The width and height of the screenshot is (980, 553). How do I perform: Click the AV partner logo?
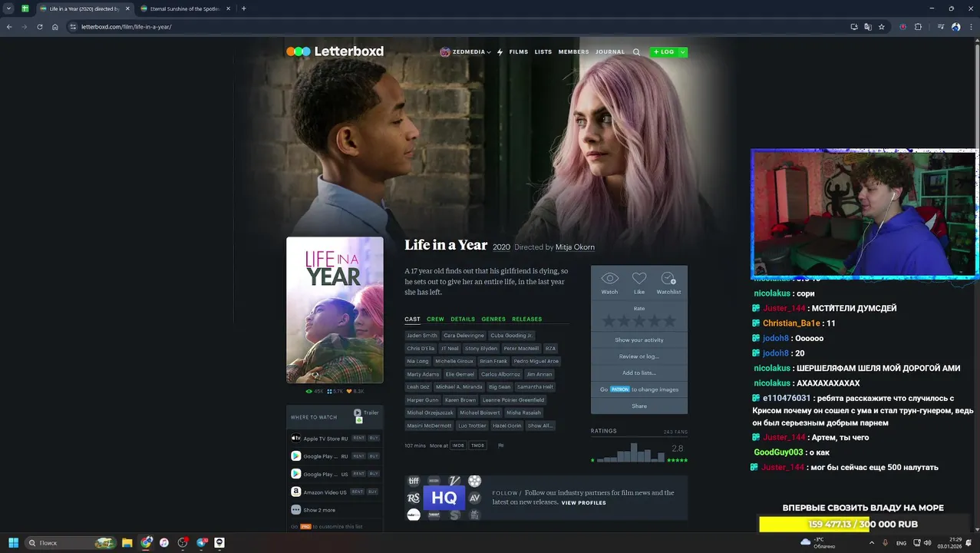(474, 498)
